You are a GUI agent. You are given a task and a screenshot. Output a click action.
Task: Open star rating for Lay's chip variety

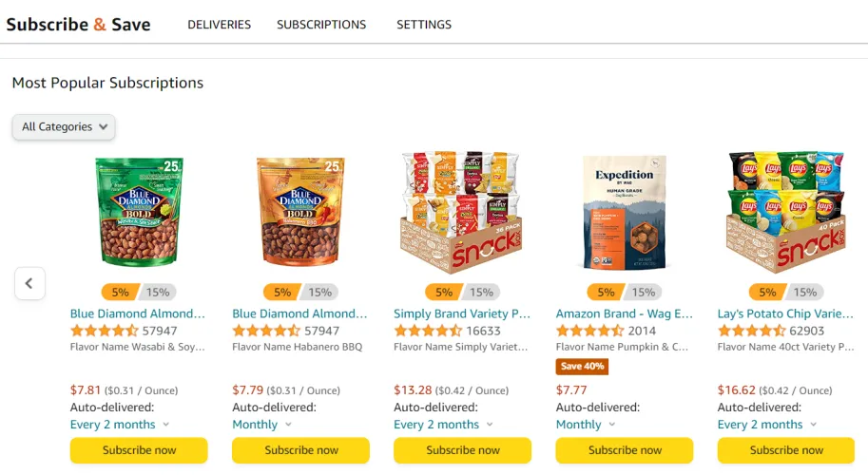[751, 331]
